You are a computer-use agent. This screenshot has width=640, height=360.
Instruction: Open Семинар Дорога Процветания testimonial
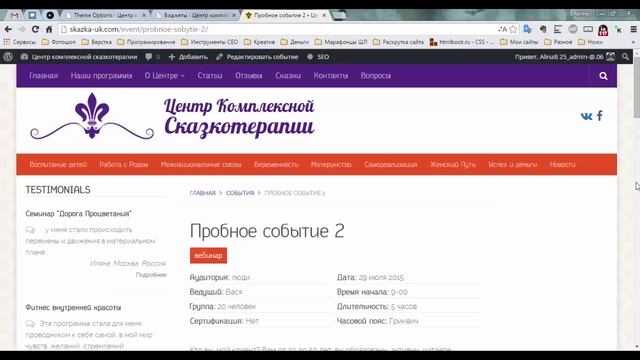pos(78,213)
